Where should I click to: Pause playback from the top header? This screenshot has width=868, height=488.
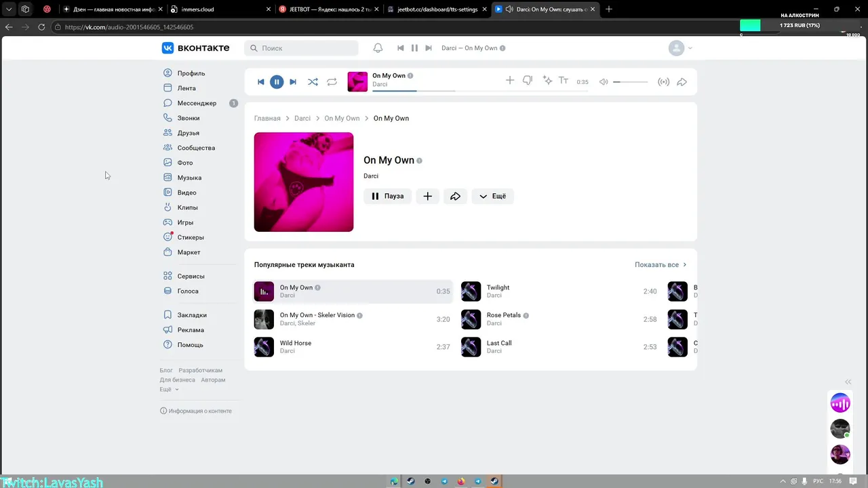pyautogui.click(x=414, y=48)
